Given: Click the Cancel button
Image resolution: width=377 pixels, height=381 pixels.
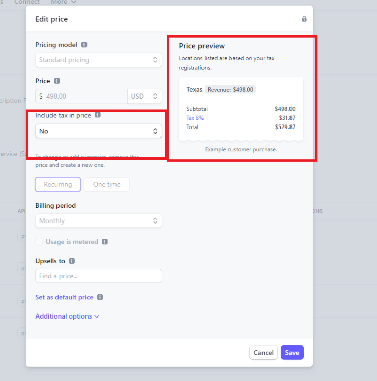Looking at the screenshot, I should coord(263,352).
